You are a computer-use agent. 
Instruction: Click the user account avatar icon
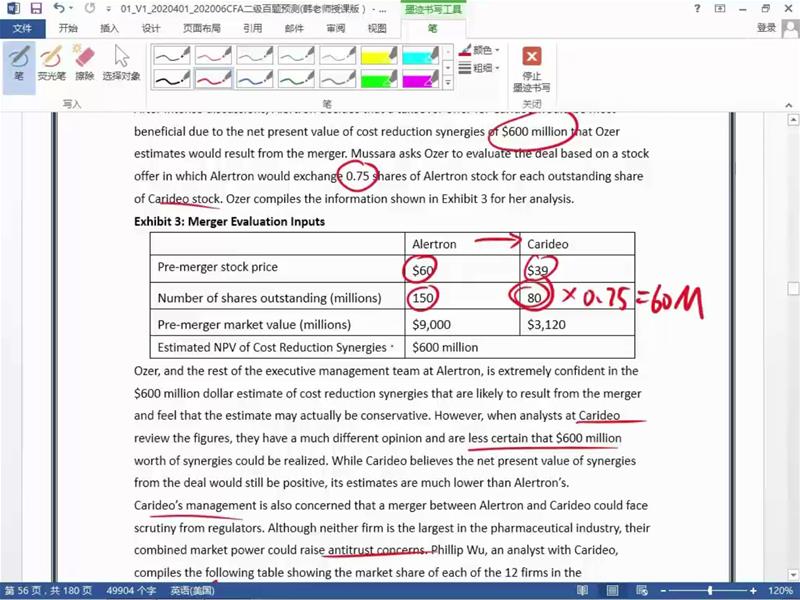click(790, 28)
